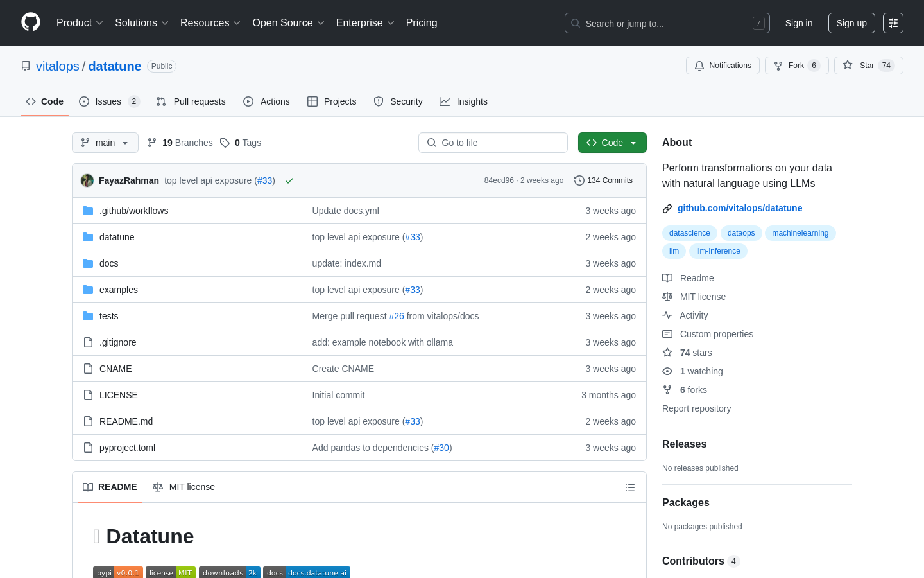Click the pulse icon beside Activity

click(x=667, y=315)
